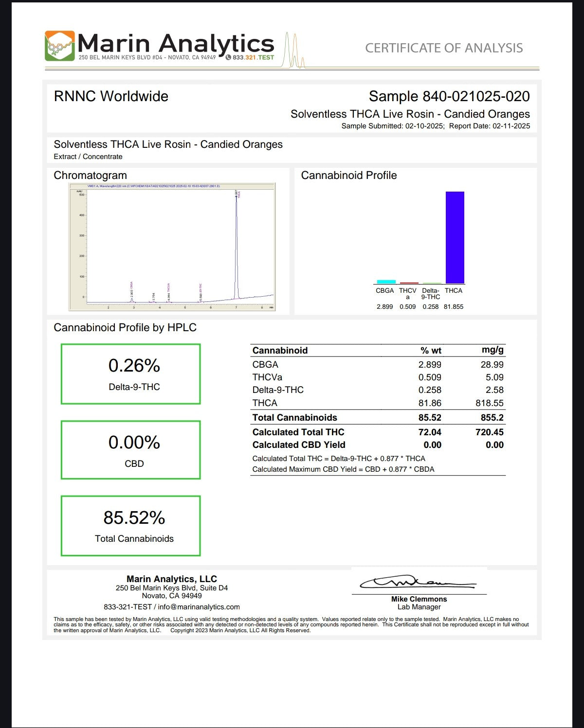584x728 pixels.
Task: Click the Cannabinoid column header
Action: (x=280, y=350)
